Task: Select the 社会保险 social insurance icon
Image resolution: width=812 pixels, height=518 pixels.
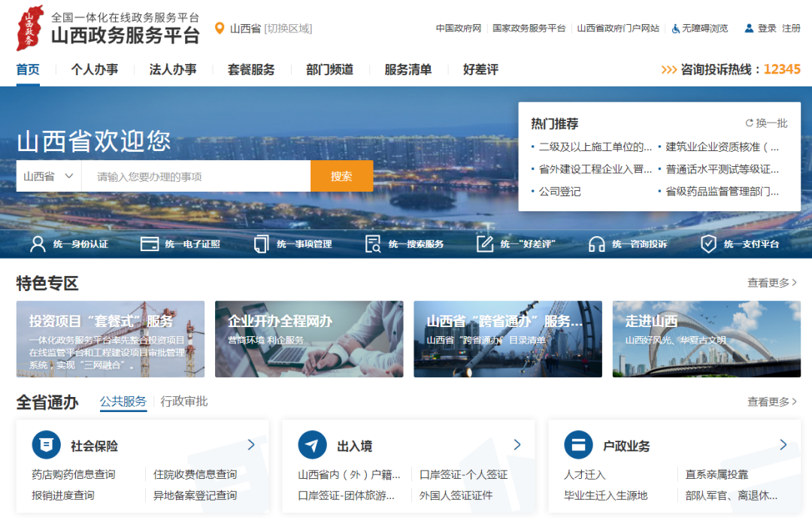Action: 47,444
